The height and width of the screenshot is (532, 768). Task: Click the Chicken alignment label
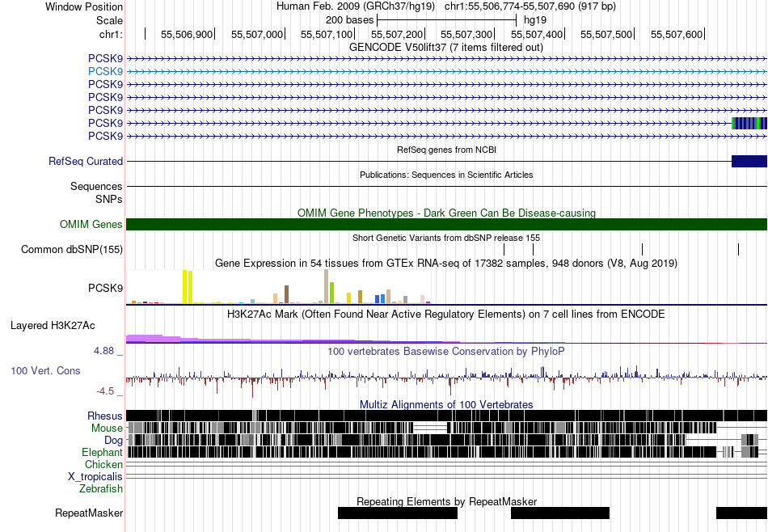pyautogui.click(x=103, y=464)
